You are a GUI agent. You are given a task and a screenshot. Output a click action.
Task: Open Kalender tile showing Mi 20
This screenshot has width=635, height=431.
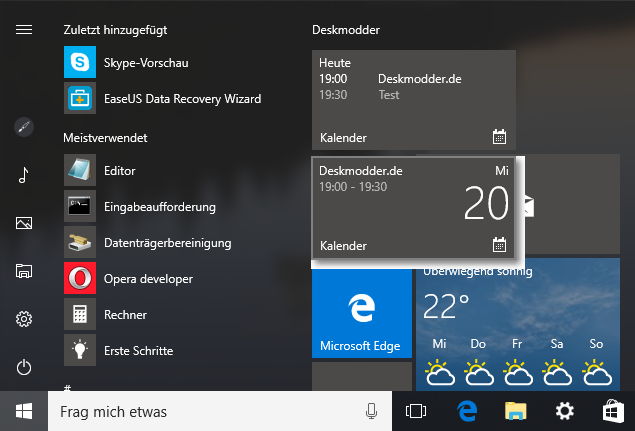coord(413,208)
